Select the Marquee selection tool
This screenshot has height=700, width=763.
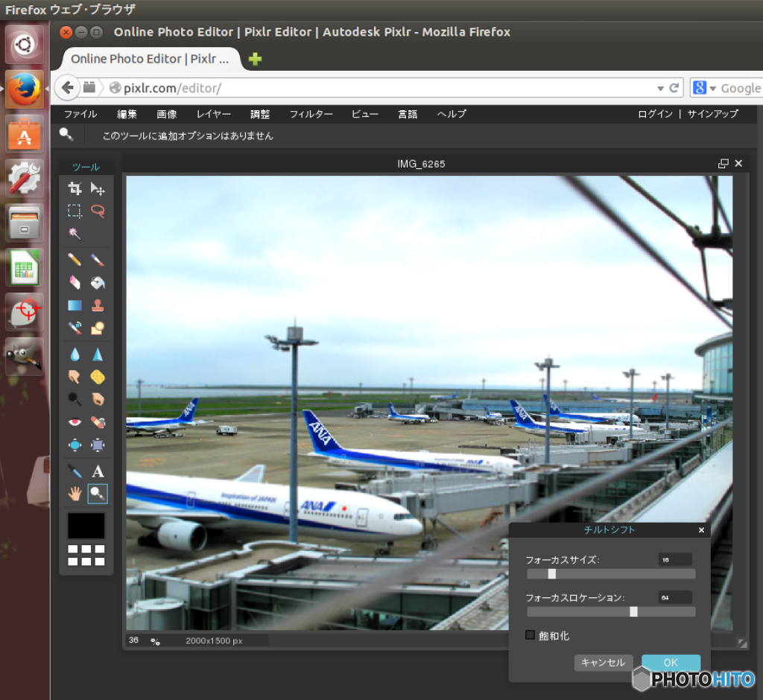tap(75, 211)
